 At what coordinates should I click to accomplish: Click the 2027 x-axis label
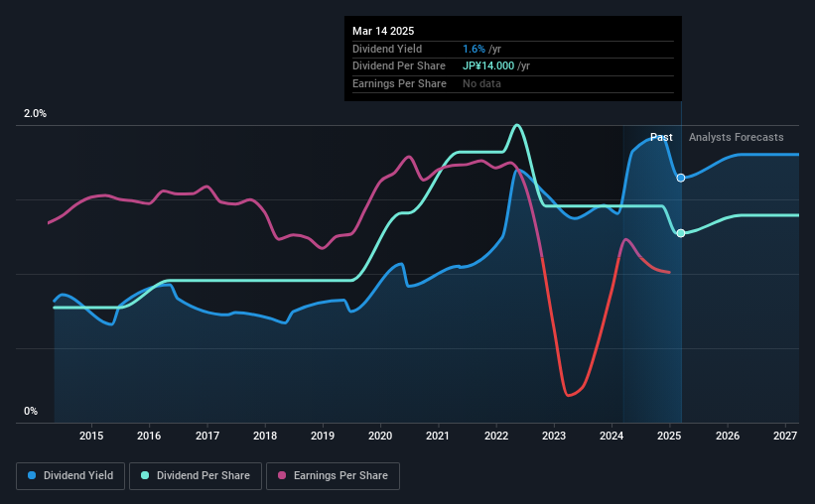785,436
